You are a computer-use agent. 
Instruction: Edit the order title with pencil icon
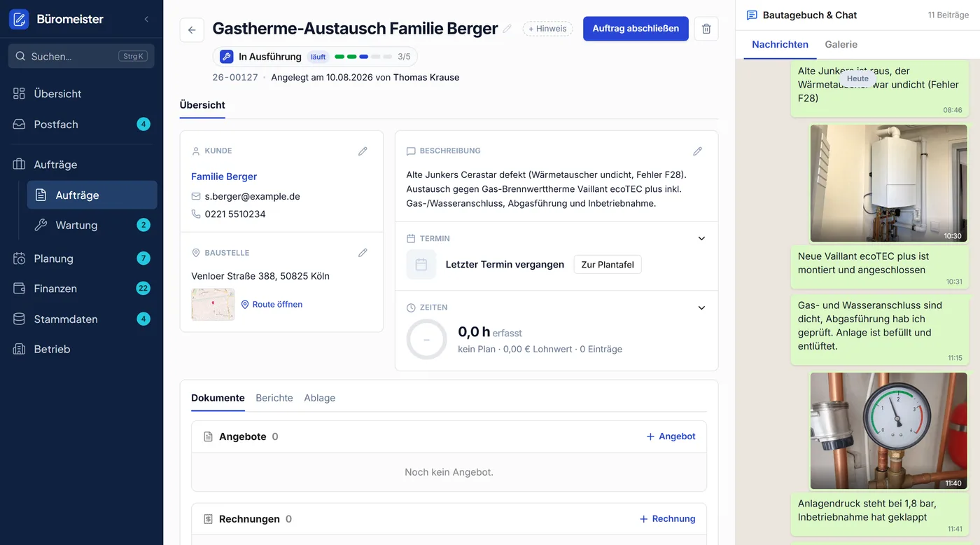click(x=507, y=29)
